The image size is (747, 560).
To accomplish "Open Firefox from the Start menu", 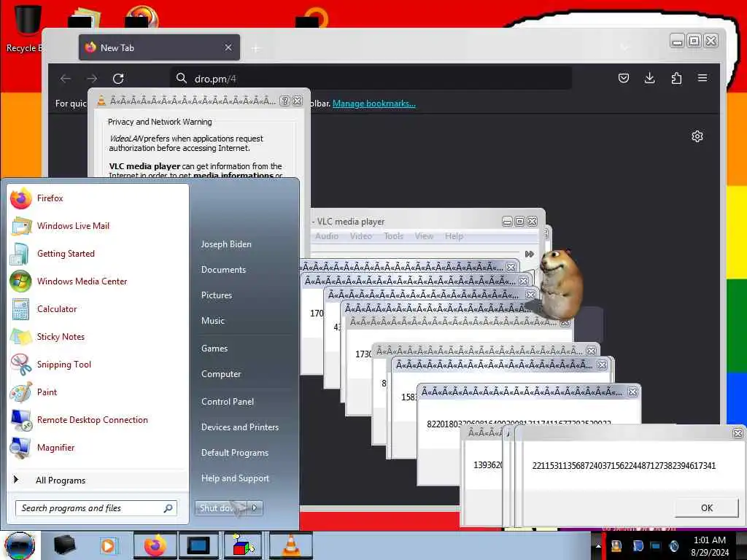I will coord(98,198).
